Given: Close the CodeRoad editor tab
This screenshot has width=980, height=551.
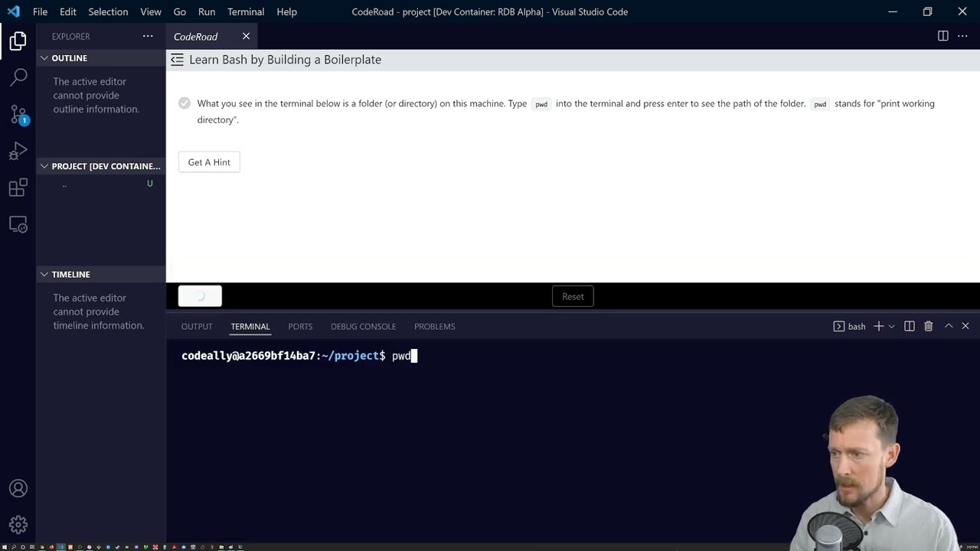Looking at the screenshot, I should [246, 36].
